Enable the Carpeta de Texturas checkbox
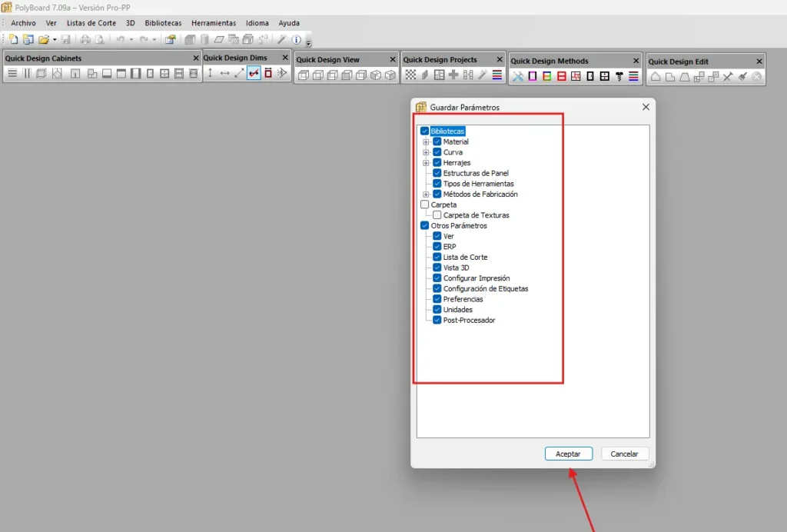 tap(437, 215)
